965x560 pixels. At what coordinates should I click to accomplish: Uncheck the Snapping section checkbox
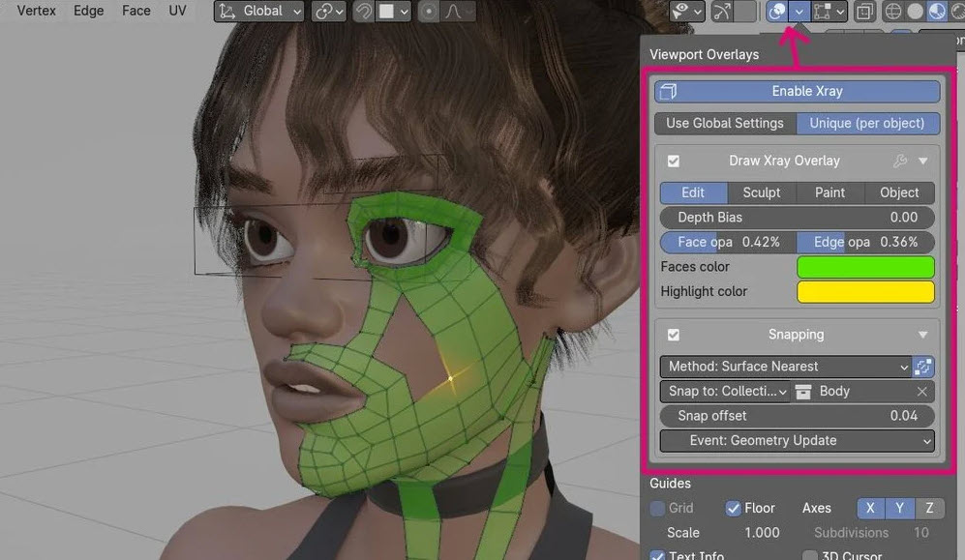[x=675, y=335]
